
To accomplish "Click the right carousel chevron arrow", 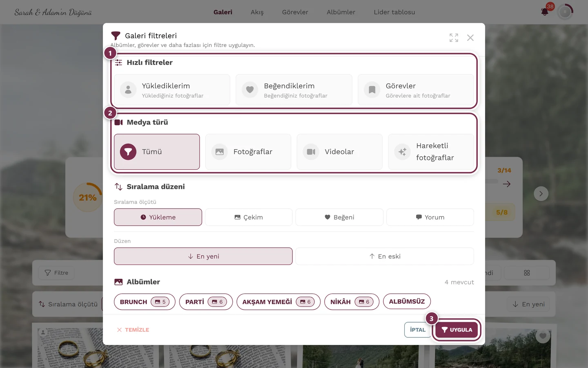I will [541, 194].
